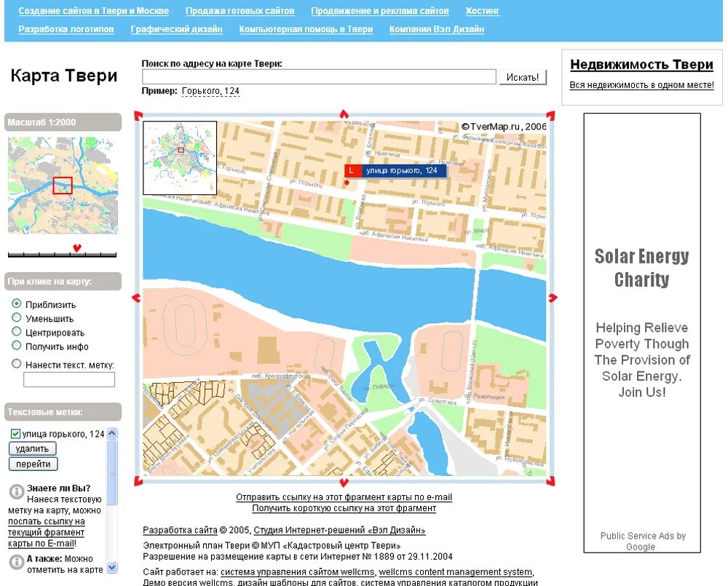Click the text label input field
This screenshot has height=586, width=728.
pyautogui.click(x=69, y=379)
